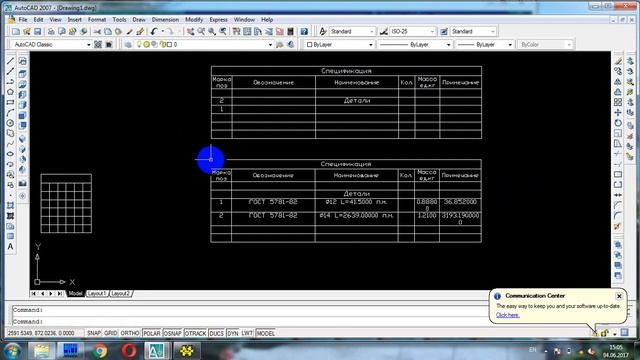The height and width of the screenshot is (360, 640).
Task: Open Windows Start button
Action: pyautogui.click(x=12, y=351)
